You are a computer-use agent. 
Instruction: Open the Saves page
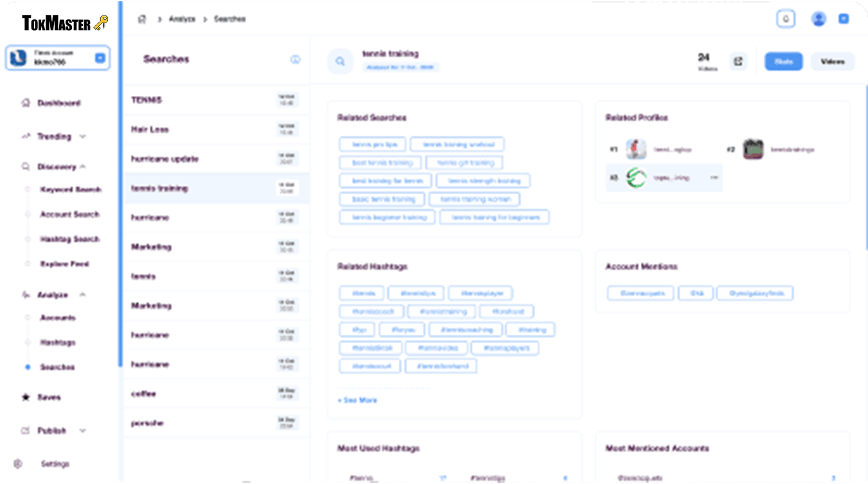49,398
